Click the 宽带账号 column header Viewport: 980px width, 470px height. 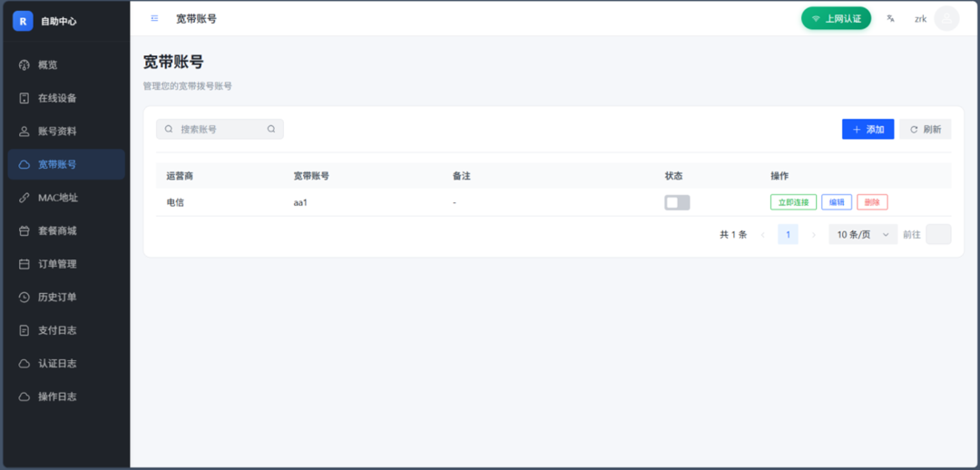point(311,176)
